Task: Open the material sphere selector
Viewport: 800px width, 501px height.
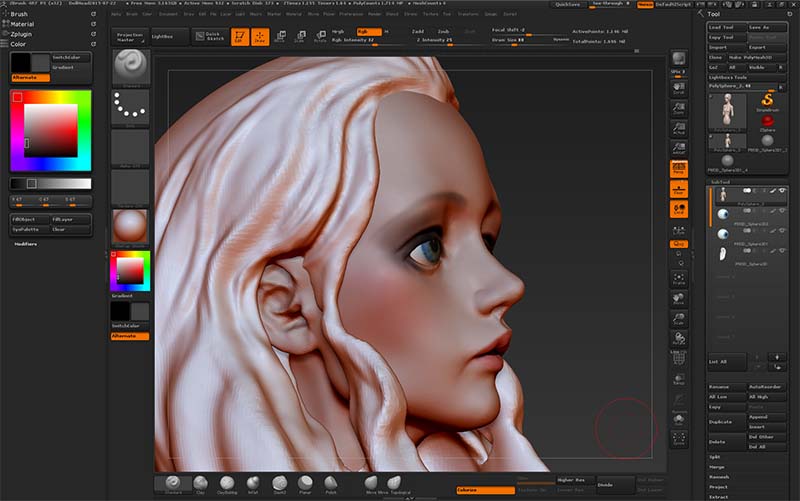Action: (x=130, y=228)
